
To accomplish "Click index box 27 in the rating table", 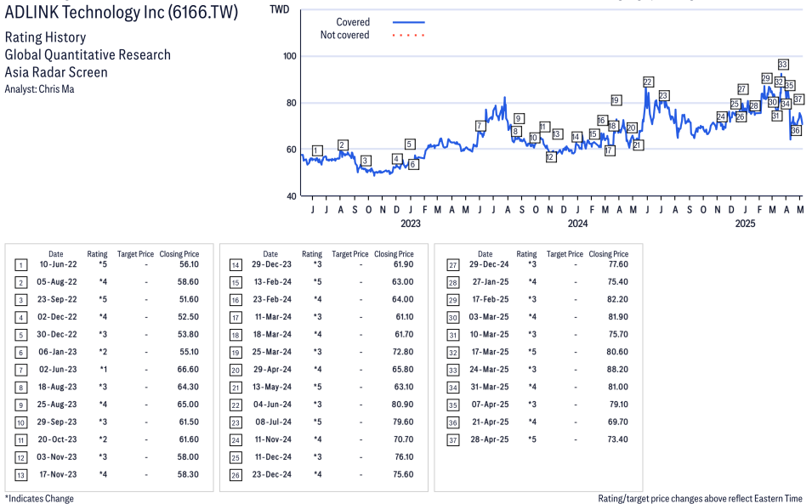I will tap(452, 265).
